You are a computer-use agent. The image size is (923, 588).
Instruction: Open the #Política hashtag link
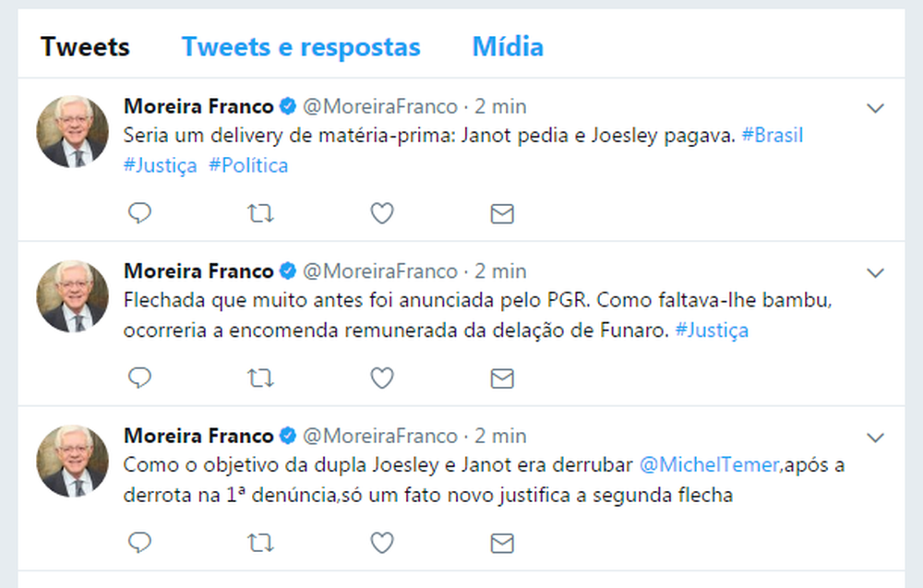coord(248,166)
